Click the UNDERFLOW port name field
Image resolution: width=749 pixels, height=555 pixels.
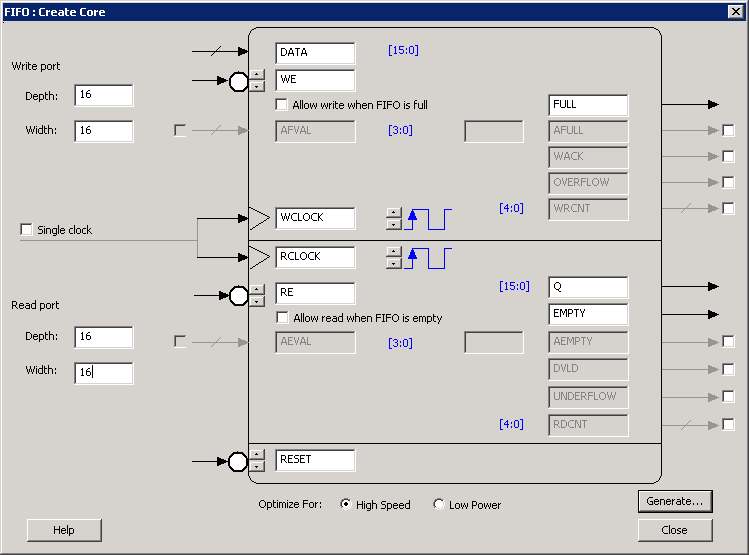coord(588,397)
